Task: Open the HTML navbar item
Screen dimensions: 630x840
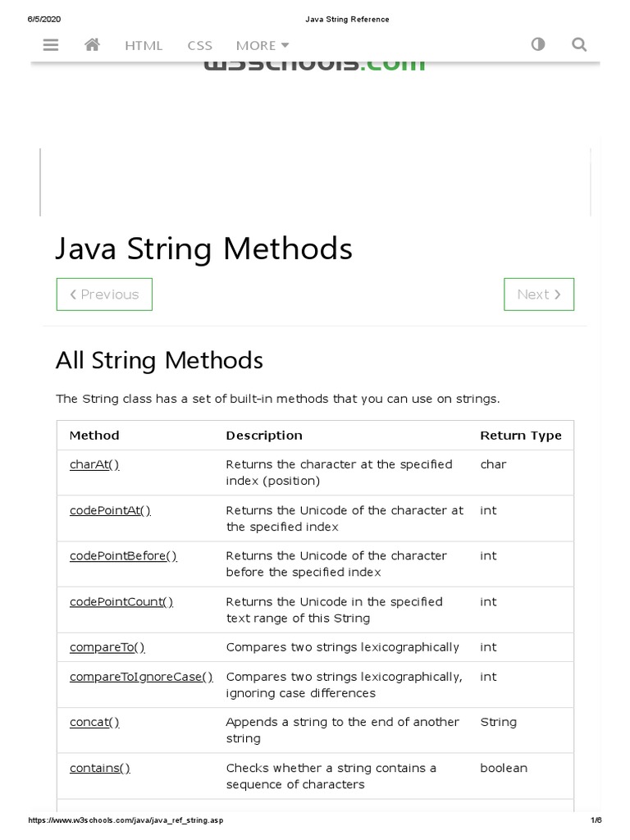Action: (x=144, y=46)
